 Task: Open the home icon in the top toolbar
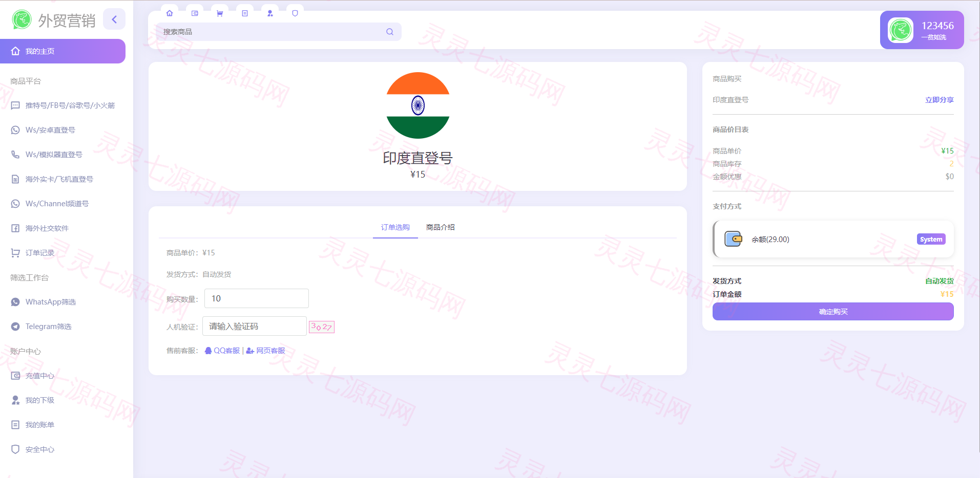pos(170,13)
